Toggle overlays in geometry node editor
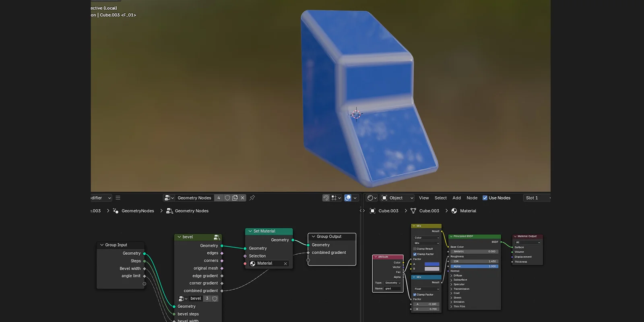Image resolution: width=644 pixels, height=322 pixels. tap(348, 198)
